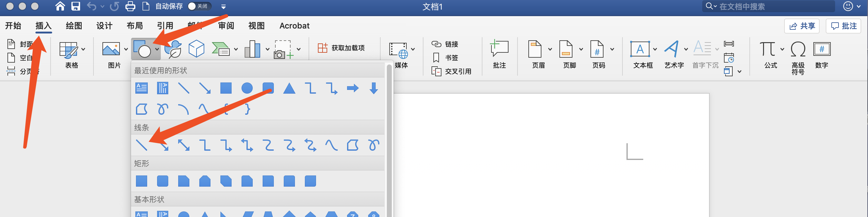Image resolution: width=868 pixels, height=217 pixels.
Task: Open 高级符号 advanced symbols
Action: (x=798, y=49)
